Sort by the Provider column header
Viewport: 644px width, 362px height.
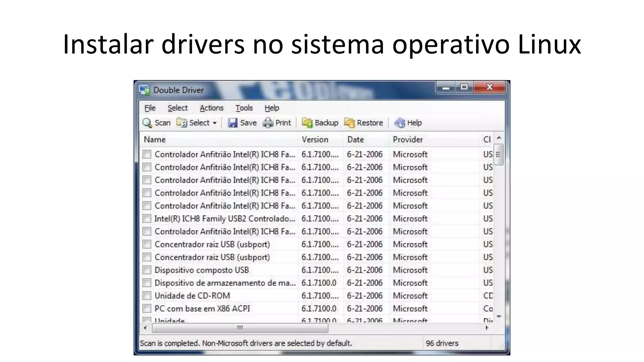click(x=434, y=140)
